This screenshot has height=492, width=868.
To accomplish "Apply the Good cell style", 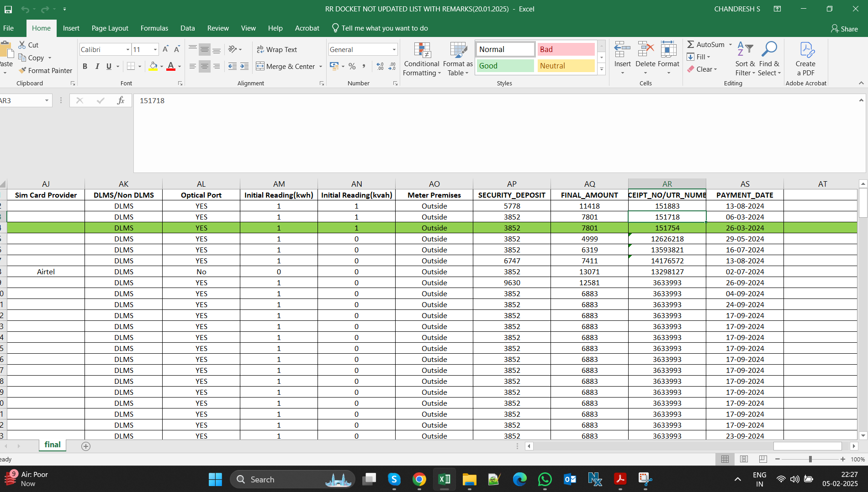I will point(505,66).
